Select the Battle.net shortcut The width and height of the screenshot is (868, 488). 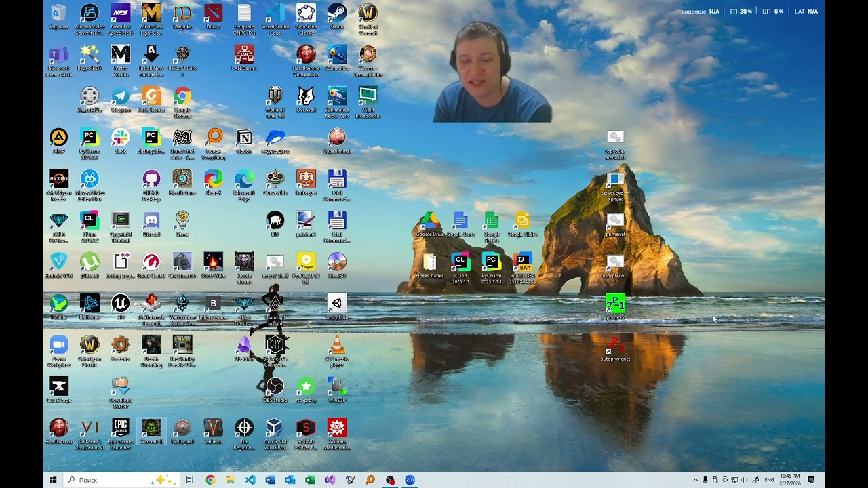[x=90, y=306]
